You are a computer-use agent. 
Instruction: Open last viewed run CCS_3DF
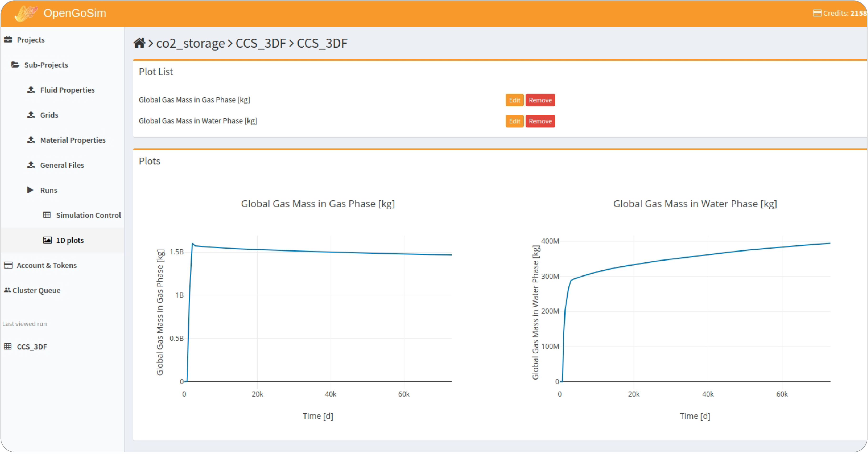pyautogui.click(x=32, y=346)
